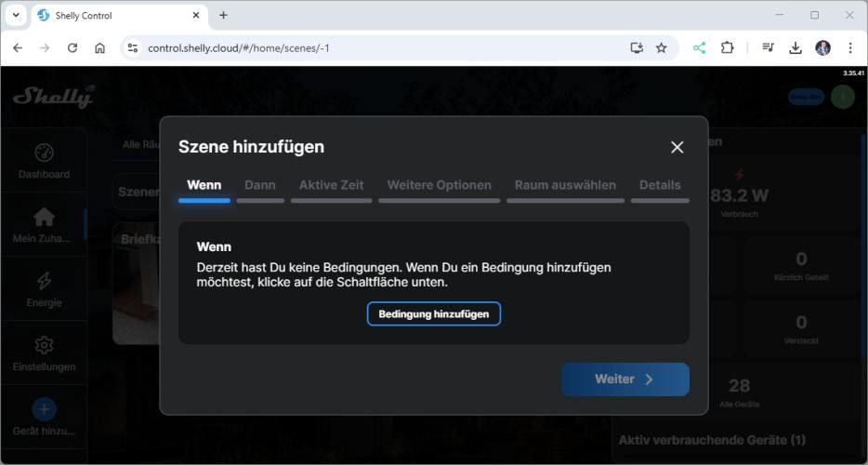Click the Bedingung hinzufügen button
Screen dimensions: 868x465
(433, 314)
